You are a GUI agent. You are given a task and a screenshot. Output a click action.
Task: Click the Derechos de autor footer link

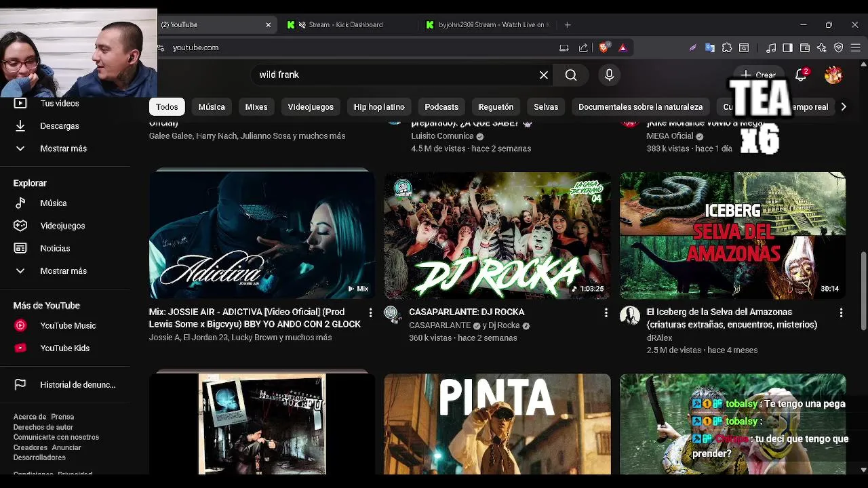(43, 427)
